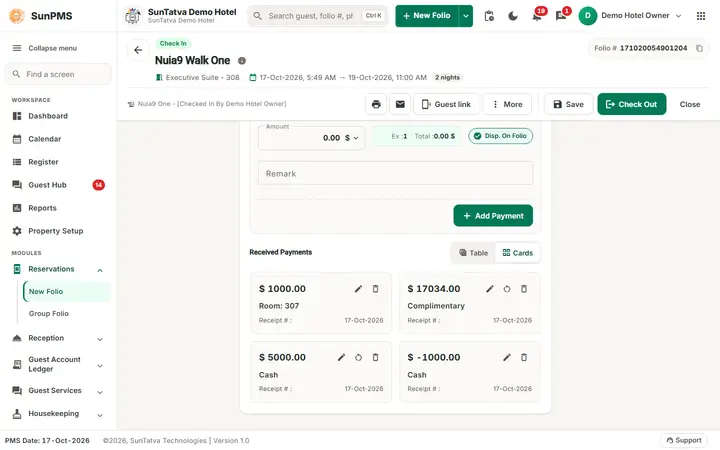Refund the $ 17034.00 Complimentary payment

click(506, 289)
